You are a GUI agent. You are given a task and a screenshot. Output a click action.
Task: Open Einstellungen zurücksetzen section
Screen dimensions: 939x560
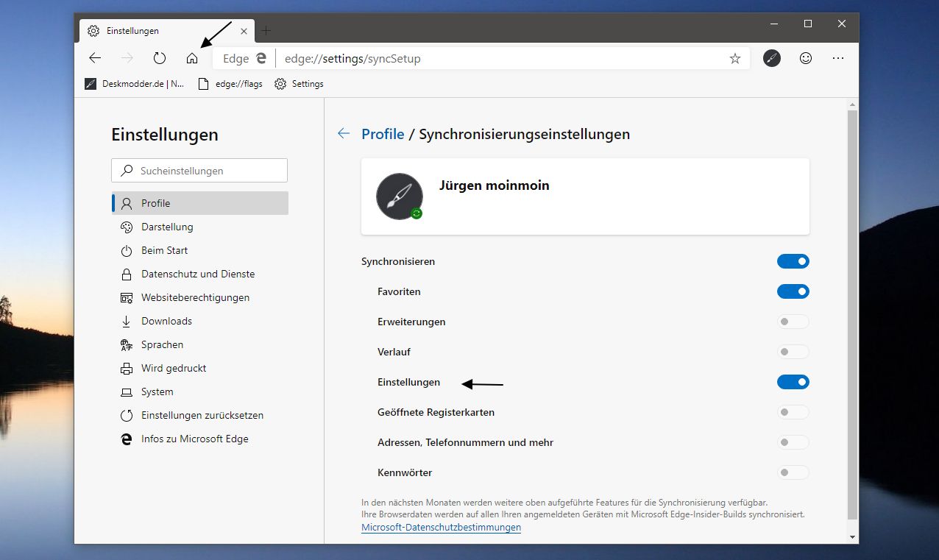tap(199, 415)
